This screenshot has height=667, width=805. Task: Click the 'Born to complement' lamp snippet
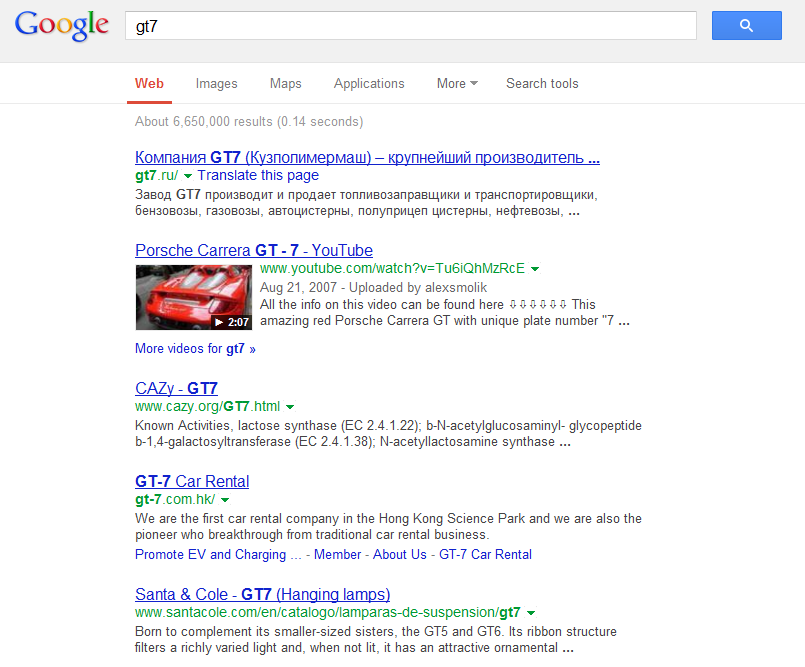click(x=376, y=640)
